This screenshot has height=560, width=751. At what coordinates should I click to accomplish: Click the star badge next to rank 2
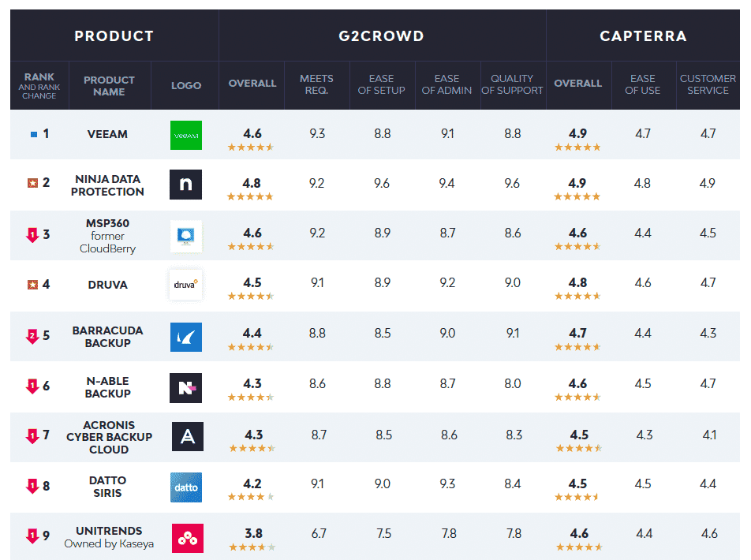tap(32, 183)
